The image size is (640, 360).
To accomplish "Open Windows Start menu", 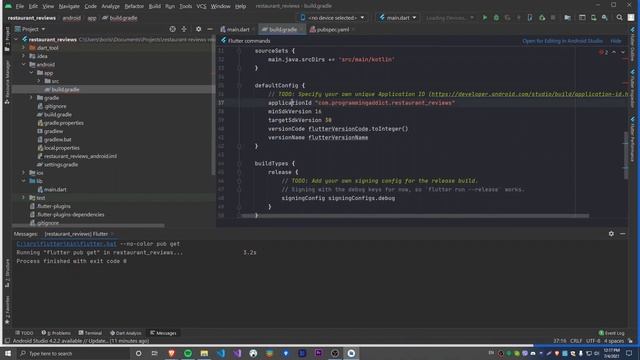I will [8, 353].
